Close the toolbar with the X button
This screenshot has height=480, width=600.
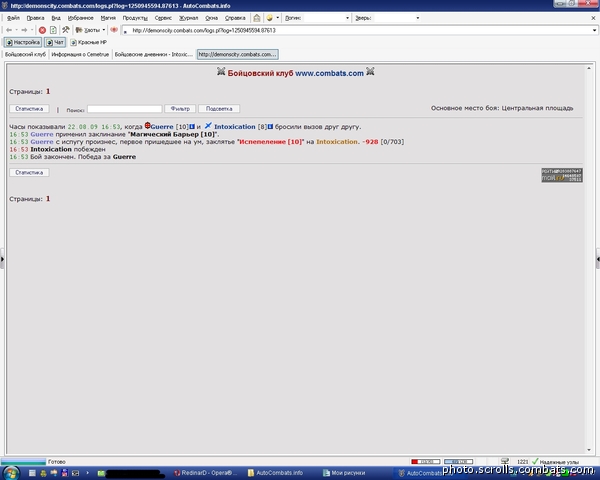[593, 18]
